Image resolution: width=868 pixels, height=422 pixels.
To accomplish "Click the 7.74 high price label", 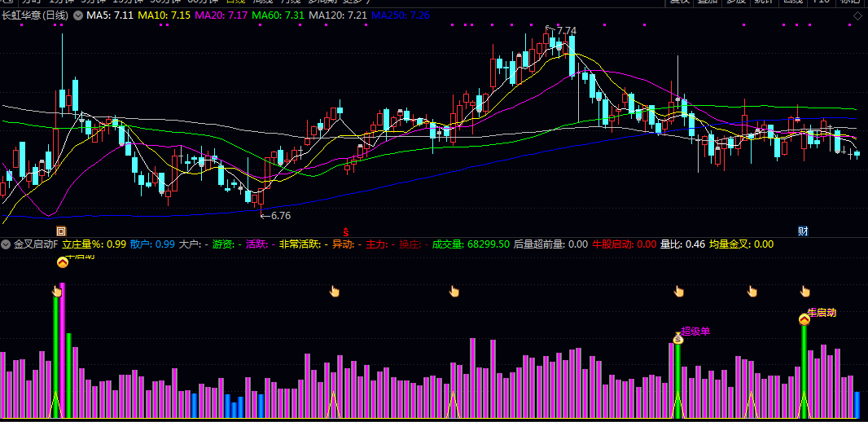I will coord(566,31).
